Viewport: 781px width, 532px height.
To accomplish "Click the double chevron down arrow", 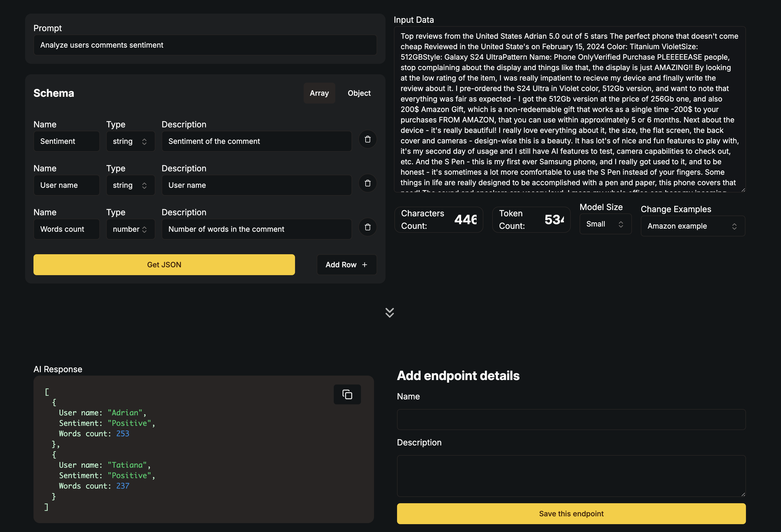I will click(389, 313).
